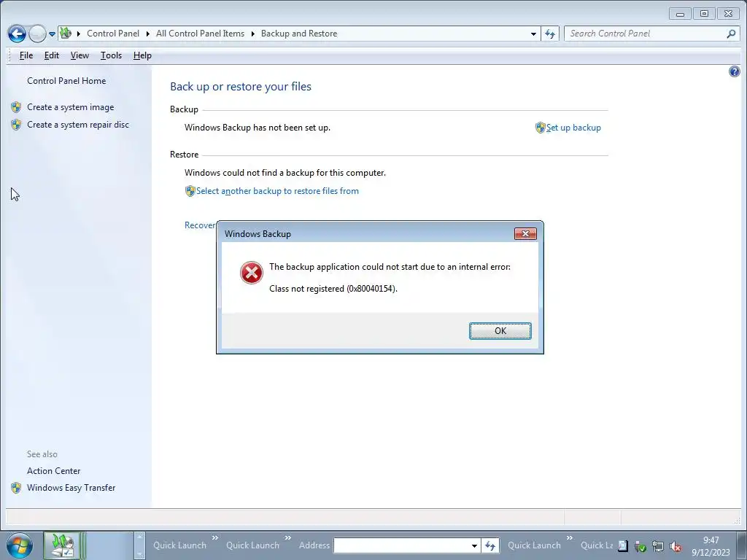This screenshot has height=560, width=747.
Task: Click the Windows Start orb
Action: [x=20, y=545]
